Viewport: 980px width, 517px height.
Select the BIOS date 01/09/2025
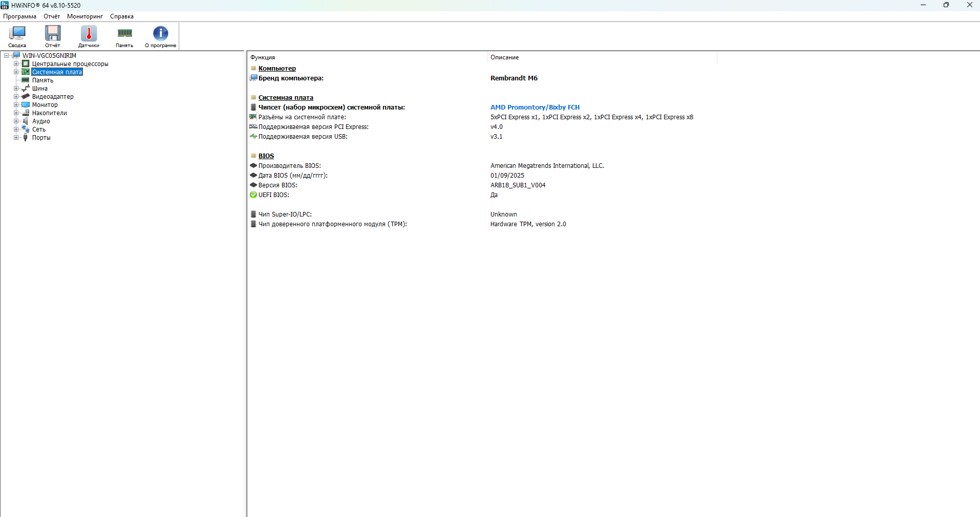click(507, 176)
